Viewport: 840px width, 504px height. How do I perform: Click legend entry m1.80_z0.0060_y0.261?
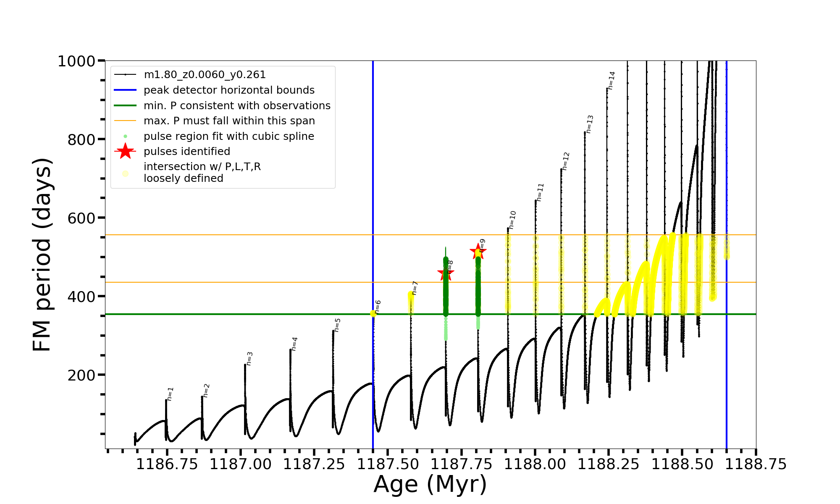click(x=205, y=75)
